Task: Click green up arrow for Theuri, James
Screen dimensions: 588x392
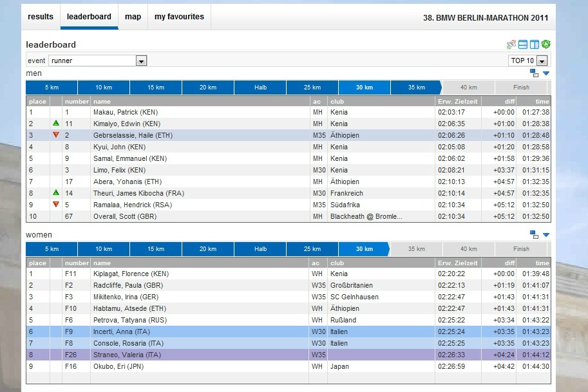Action: coord(56,192)
